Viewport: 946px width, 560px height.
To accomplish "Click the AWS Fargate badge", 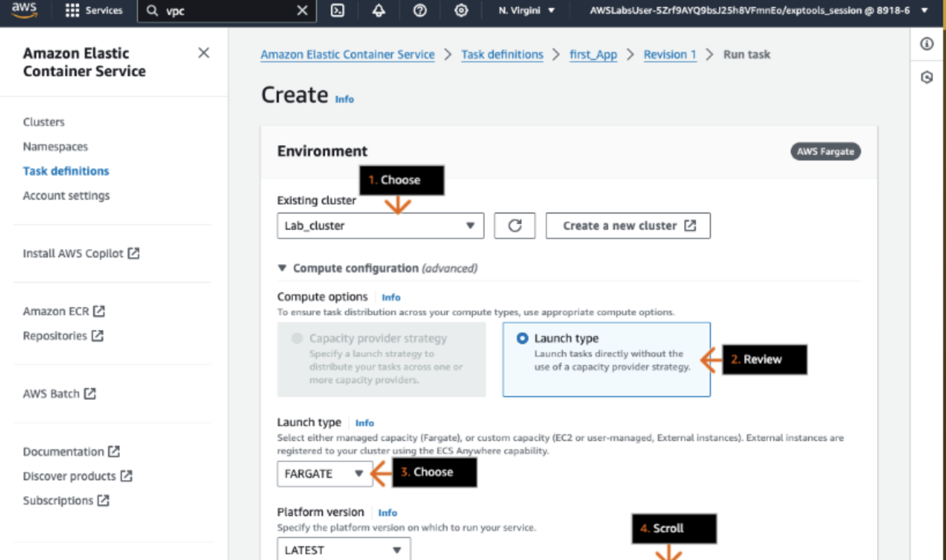I will [826, 151].
